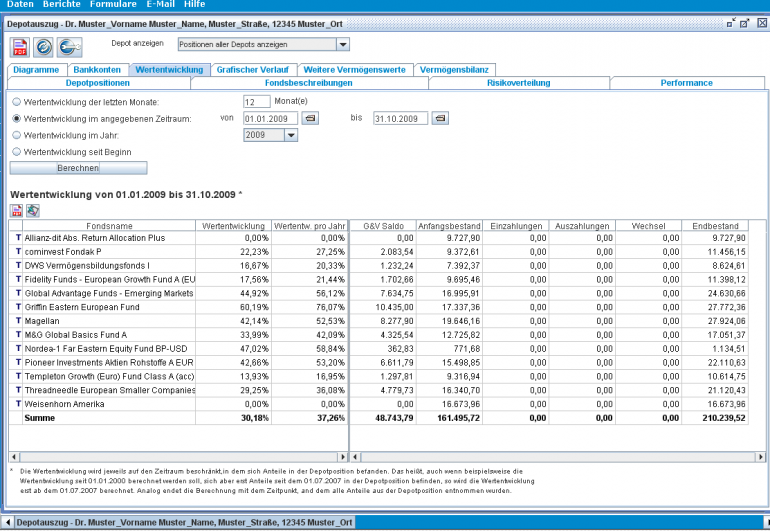This screenshot has width=770, height=531.
Task: Click the blue circular globe icon in toolbar
Action: (44, 46)
